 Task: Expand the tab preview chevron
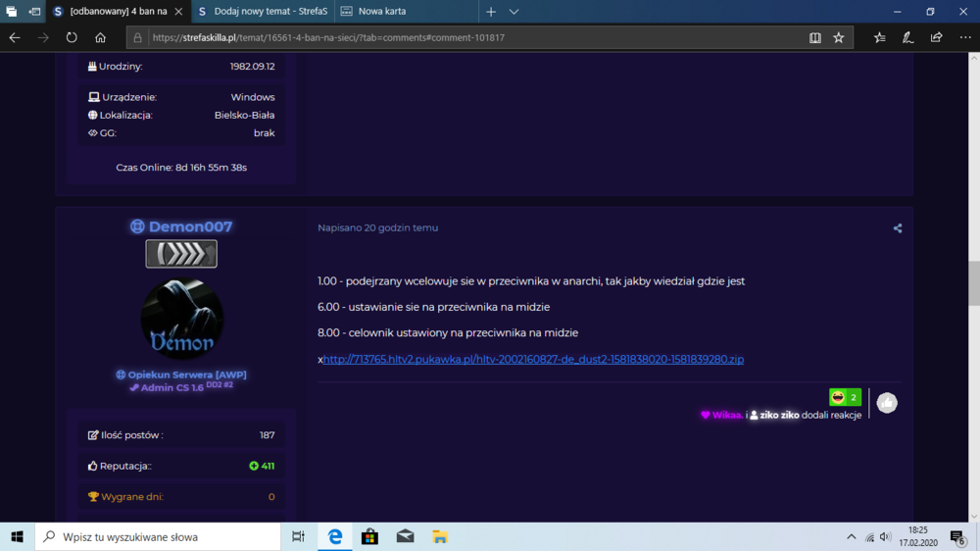point(514,11)
